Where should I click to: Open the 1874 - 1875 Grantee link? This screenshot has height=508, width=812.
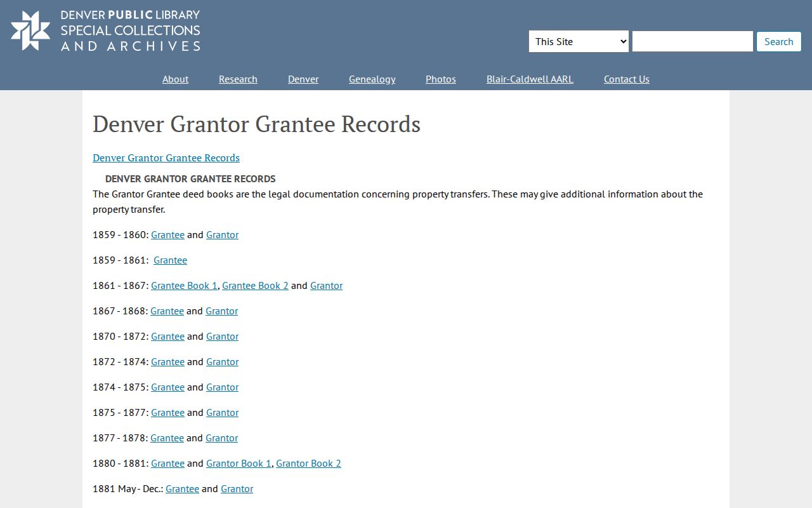167,387
